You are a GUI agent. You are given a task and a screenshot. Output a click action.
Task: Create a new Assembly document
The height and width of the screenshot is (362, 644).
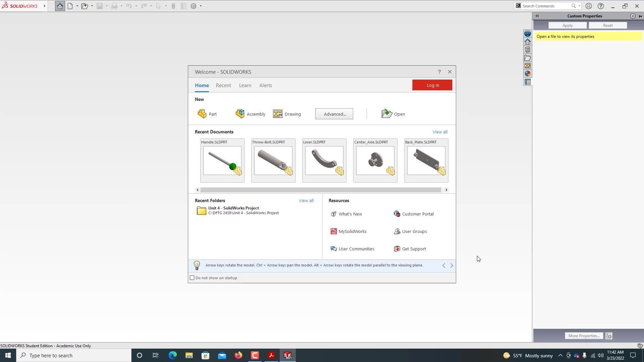coord(250,114)
